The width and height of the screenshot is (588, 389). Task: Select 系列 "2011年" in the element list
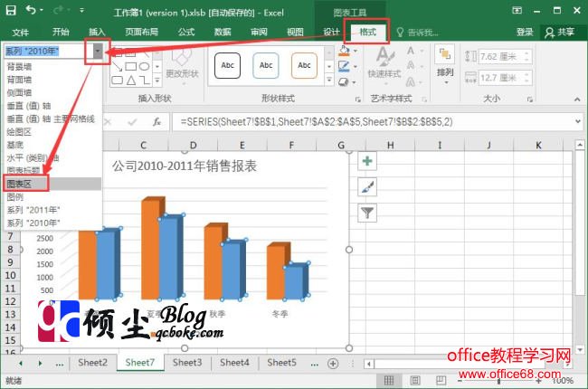pyautogui.click(x=33, y=210)
